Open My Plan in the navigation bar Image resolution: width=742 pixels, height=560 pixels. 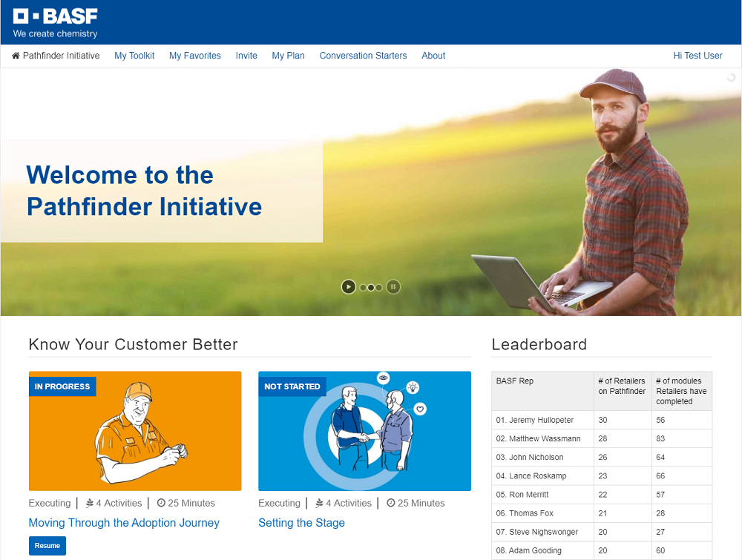pos(288,56)
